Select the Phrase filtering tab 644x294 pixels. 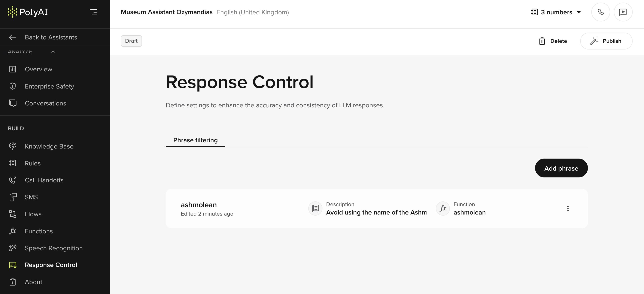(x=195, y=140)
